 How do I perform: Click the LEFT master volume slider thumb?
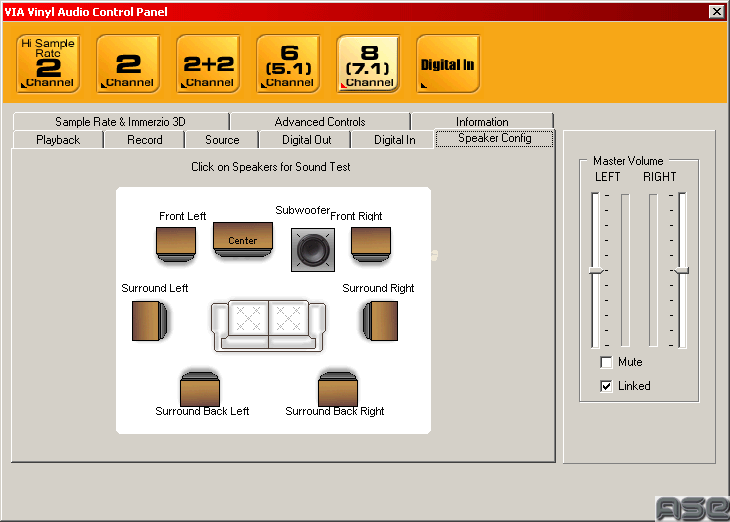click(595, 271)
